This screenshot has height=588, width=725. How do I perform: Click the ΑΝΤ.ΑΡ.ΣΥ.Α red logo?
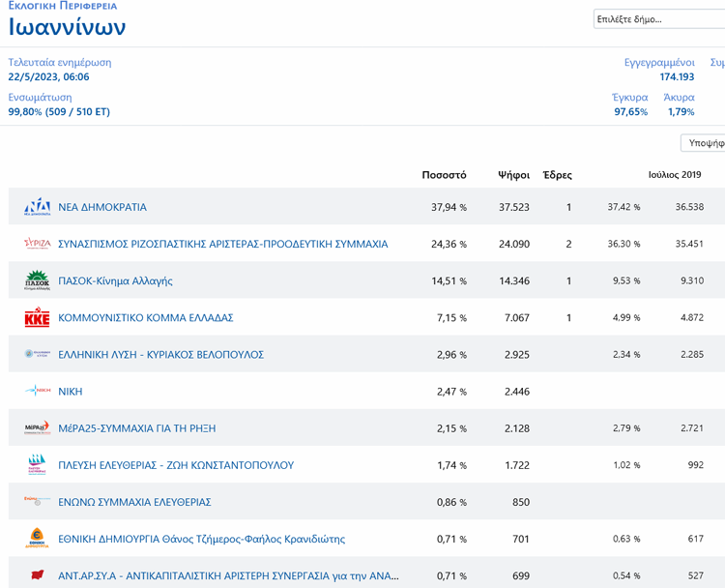click(37, 575)
